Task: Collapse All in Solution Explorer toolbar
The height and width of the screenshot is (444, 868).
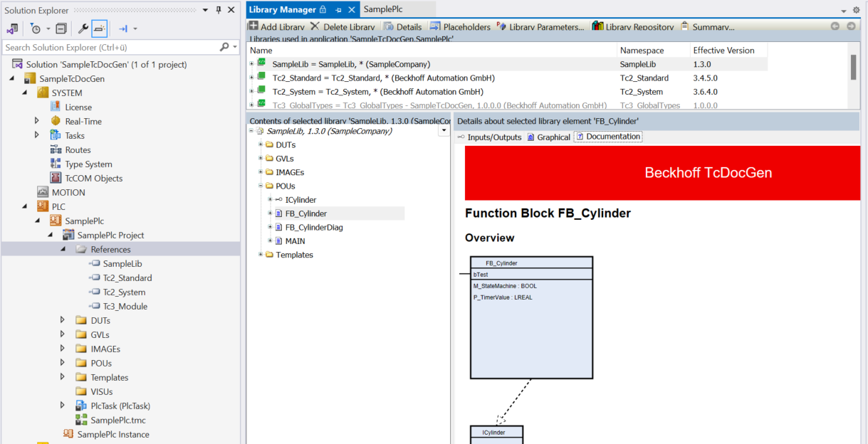Action: 61,29
